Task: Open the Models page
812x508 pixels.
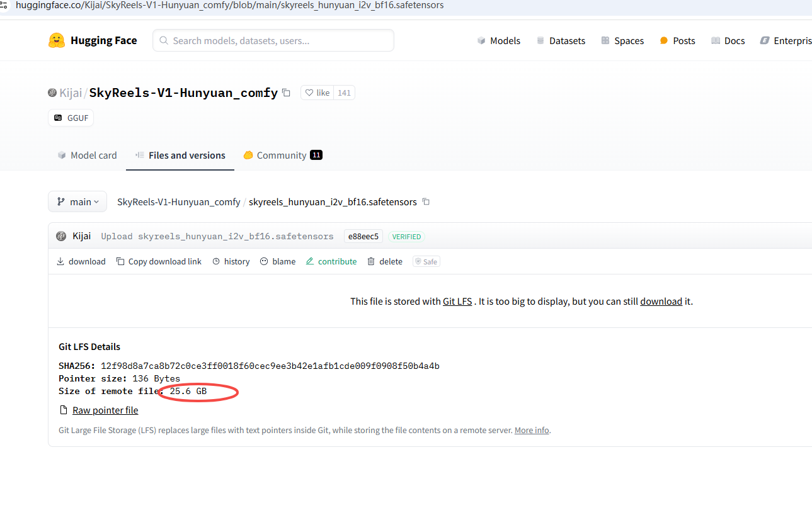Action: [x=499, y=40]
